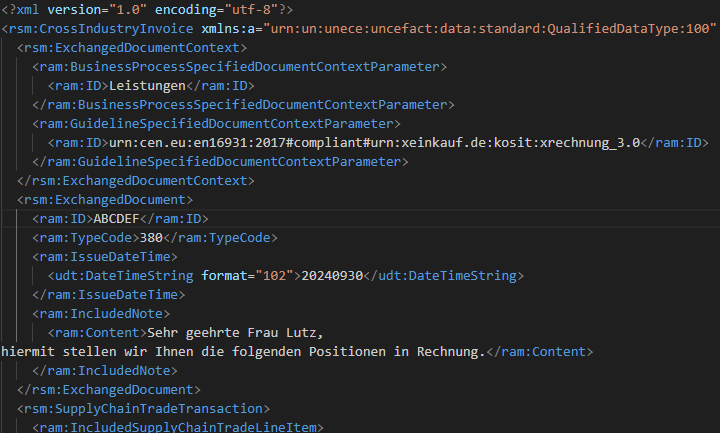Click the opening ram:GuidelineSpecifiedDocumentContextParameter tag
This screenshot has width=720, height=433.
point(216,124)
